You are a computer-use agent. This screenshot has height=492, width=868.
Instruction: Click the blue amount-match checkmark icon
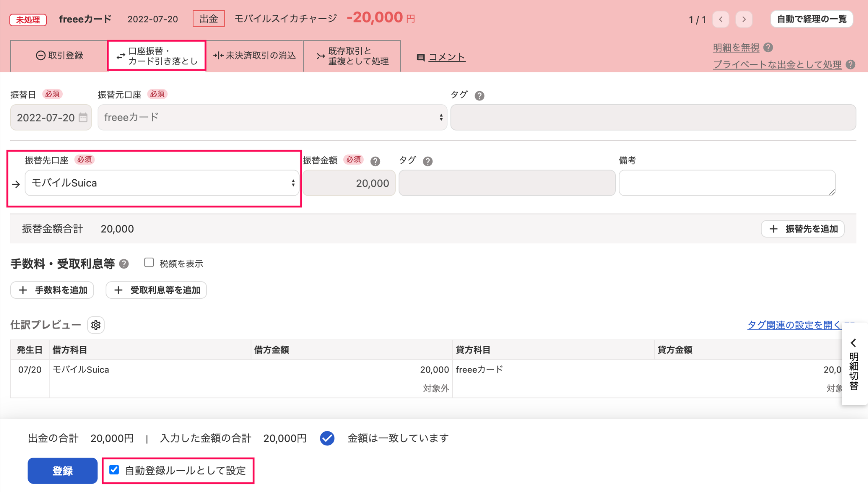(x=327, y=438)
